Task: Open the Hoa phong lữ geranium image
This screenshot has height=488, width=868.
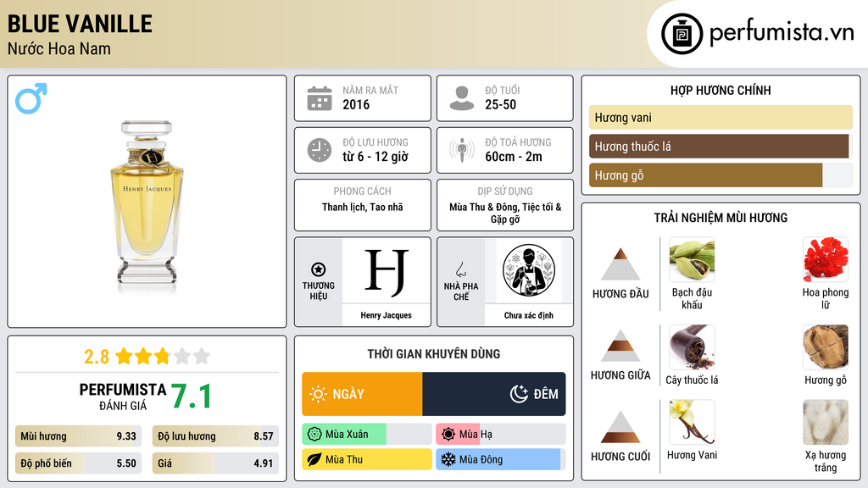Action: 826,259
